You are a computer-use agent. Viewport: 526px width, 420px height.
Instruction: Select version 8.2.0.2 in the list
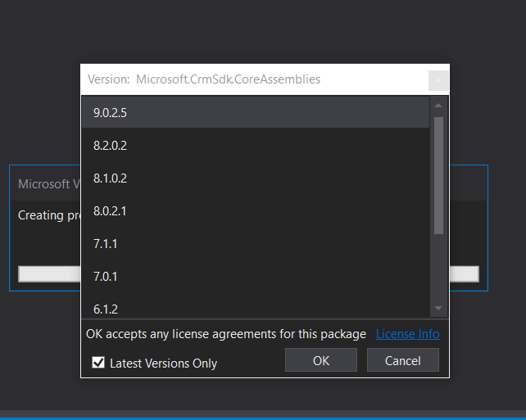[256, 145]
